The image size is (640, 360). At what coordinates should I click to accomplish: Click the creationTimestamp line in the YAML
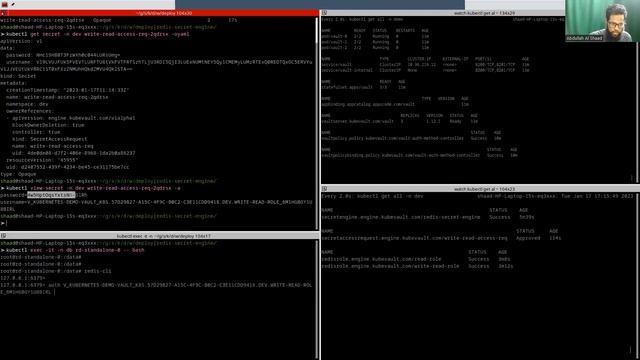(x=67, y=90)
